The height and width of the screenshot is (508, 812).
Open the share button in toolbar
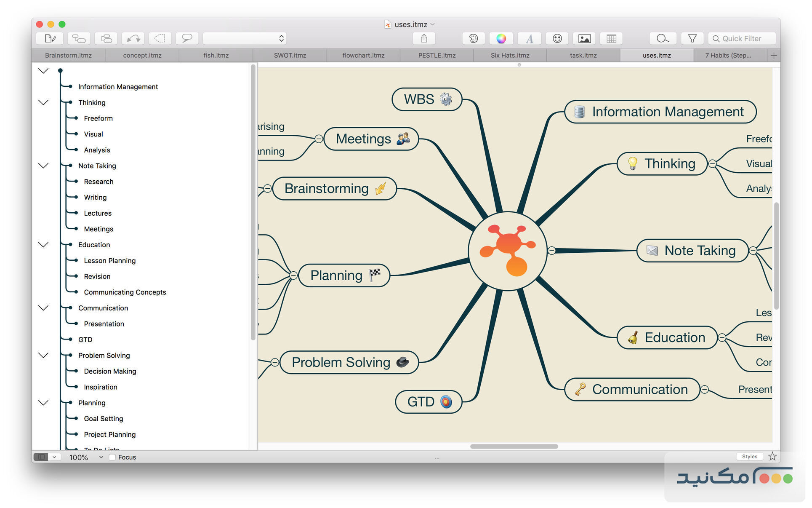[x=424, y=39]
